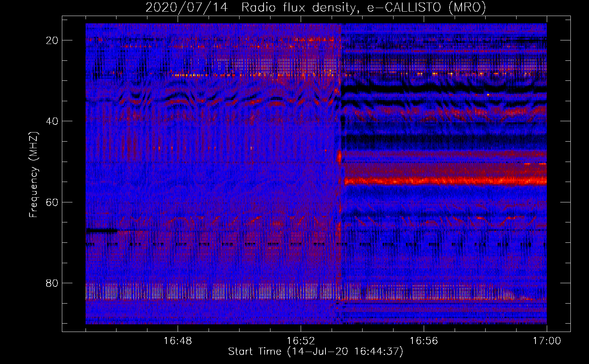Click the 20 frequency tick label
Viewport: 589px width, 364px height.
[x=52, y=40]
